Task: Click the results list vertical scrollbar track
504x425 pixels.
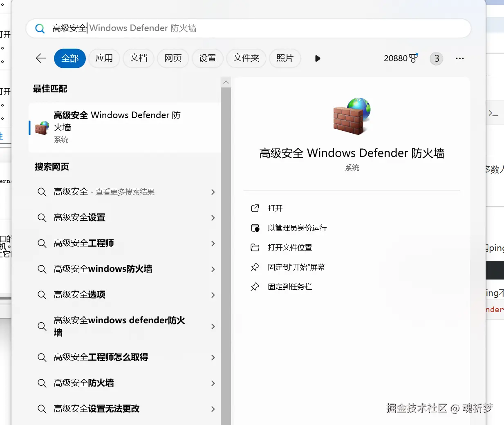Action: coord(226,256)
